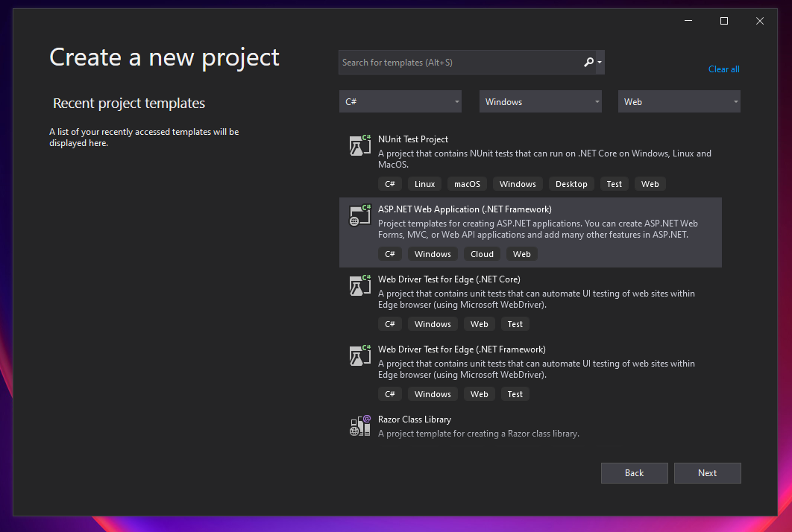Screen dimensions: 792x532
Task: Click the Razor Class Library icon
Action: pyautogui.click(x=359, y=426)
